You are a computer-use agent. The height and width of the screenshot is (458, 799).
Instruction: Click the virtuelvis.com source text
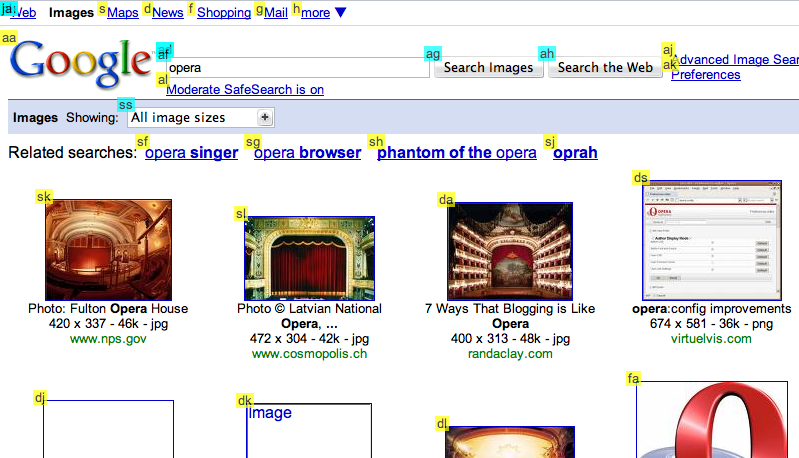pyautogui.click(x=711, y=339)
